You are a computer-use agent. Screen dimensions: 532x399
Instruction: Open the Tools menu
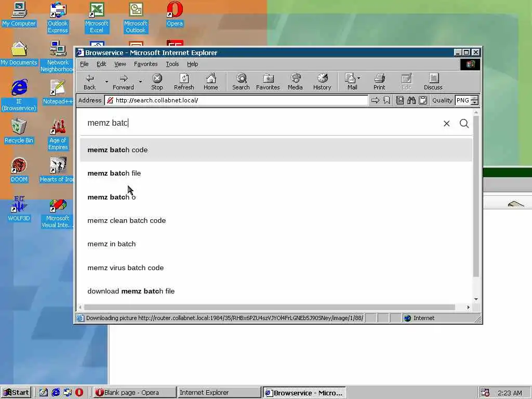tap(172, 64)
